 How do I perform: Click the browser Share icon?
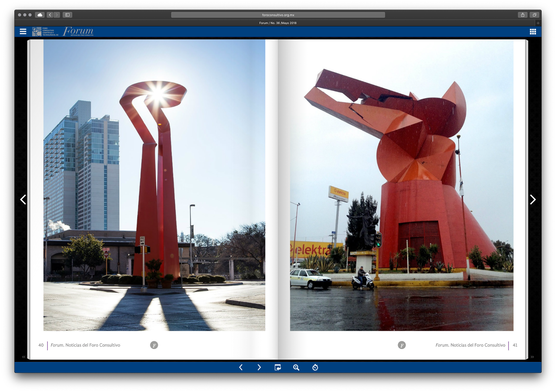coord(523,15)
